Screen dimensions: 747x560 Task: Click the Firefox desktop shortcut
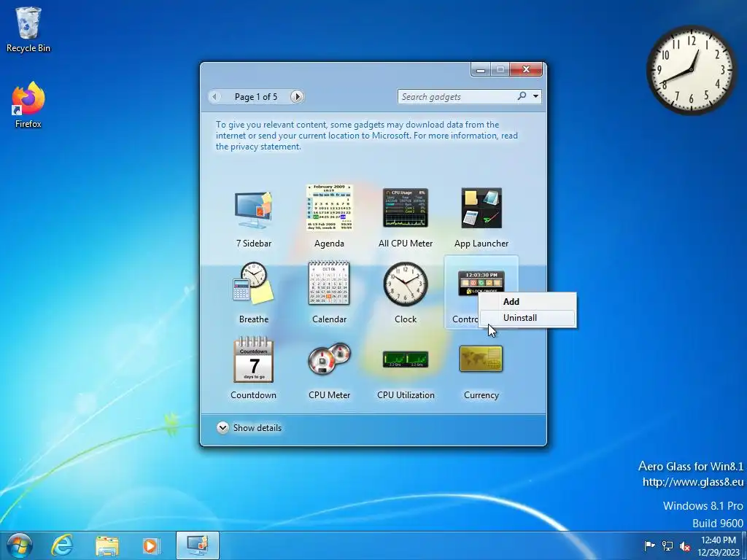click(x=28, y=105)
